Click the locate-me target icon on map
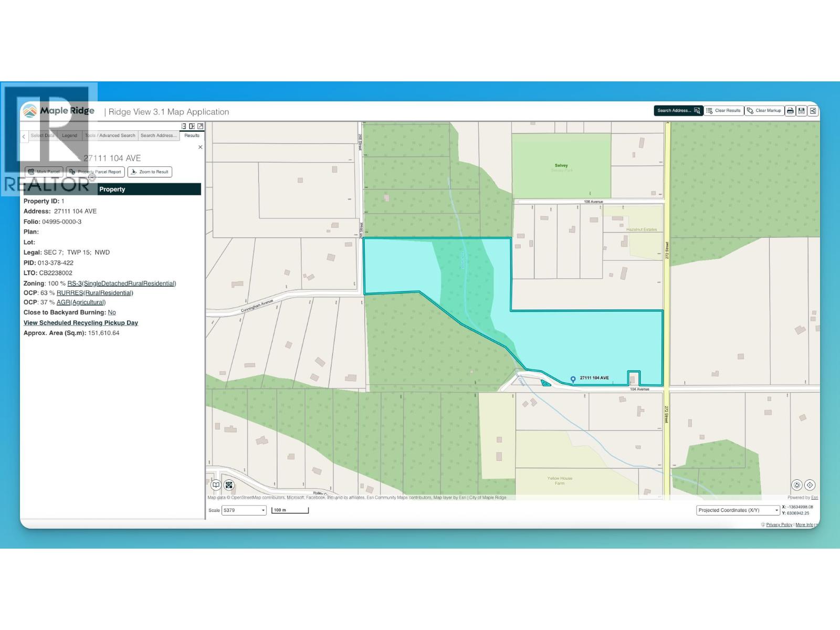 pyautogui.click(x=810, y=485)
